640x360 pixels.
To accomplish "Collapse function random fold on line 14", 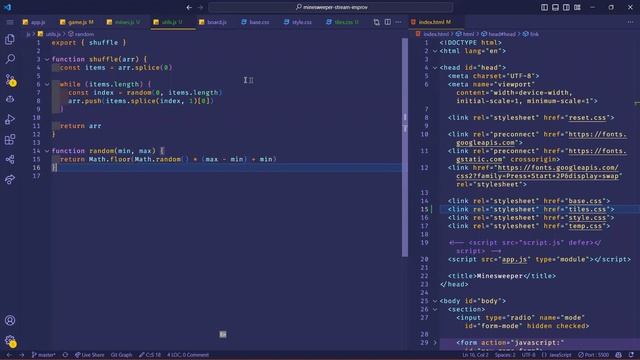I will pos(47,151).
